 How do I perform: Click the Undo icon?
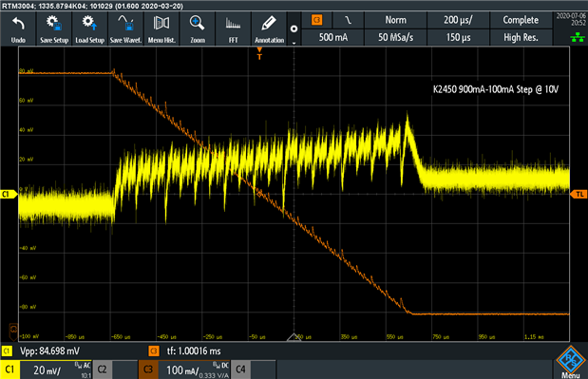pos(18,28)
